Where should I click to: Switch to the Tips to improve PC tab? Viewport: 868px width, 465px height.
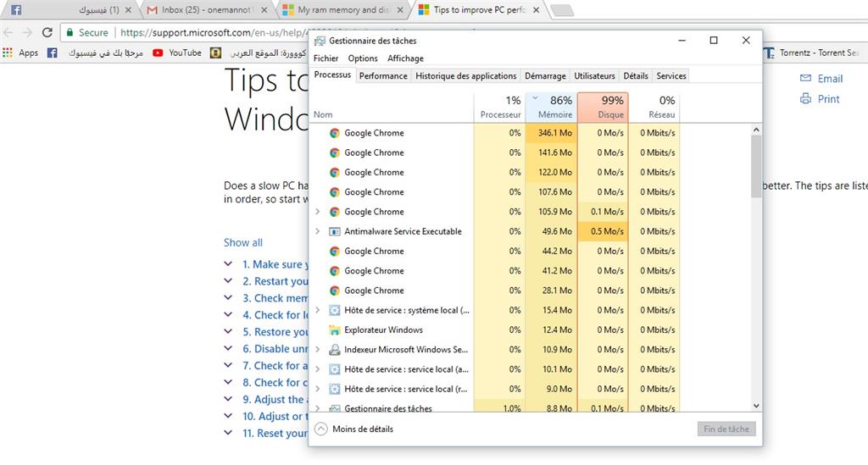click(480, 10)
